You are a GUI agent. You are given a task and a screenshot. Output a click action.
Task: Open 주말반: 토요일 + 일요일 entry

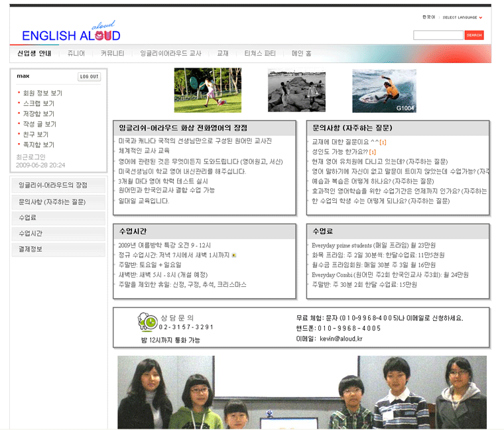(x=150, y=265)
